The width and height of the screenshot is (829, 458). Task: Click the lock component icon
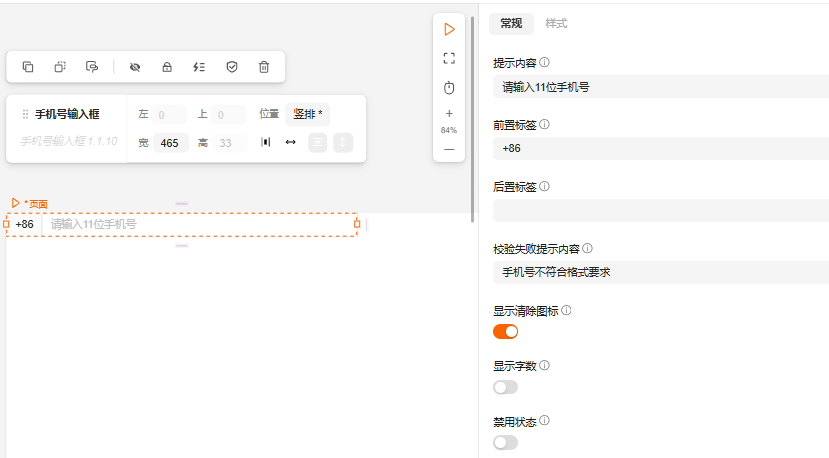[x=167, y=67]
